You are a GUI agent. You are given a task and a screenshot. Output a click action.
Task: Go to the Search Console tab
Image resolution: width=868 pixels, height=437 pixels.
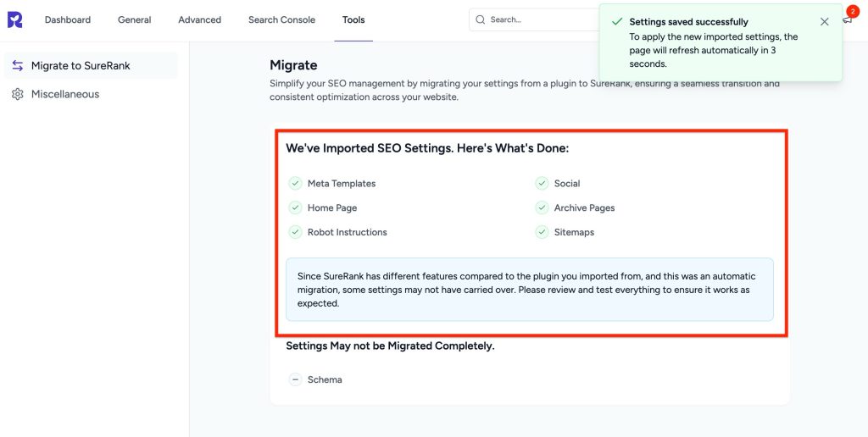pos(281,20)
